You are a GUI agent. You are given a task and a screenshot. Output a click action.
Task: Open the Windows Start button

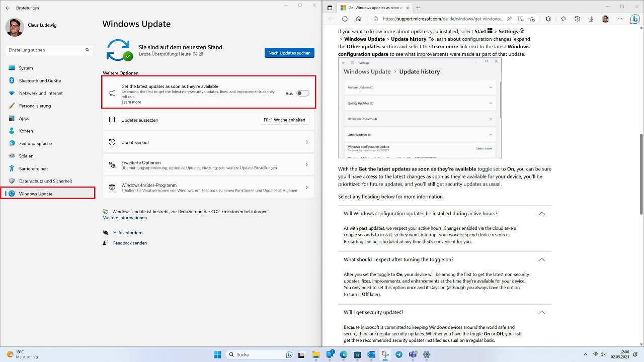coord(217,354)
